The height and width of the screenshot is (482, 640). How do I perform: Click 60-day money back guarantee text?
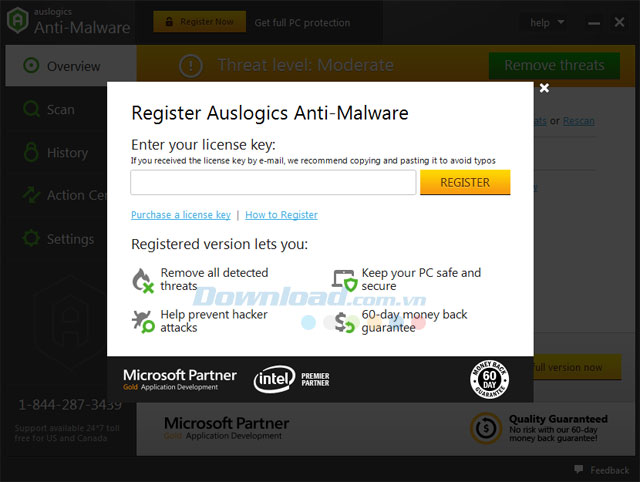click(414, 321)
